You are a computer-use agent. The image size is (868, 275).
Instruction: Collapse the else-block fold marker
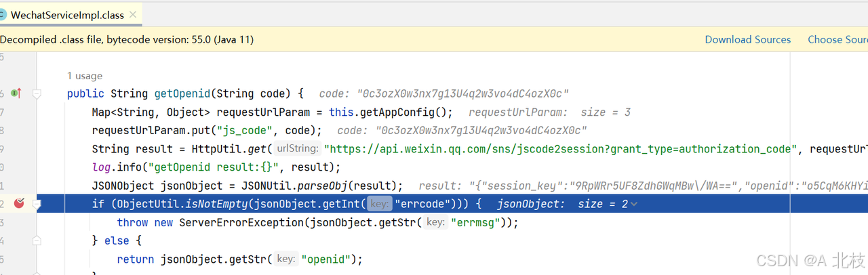point(37,240)
